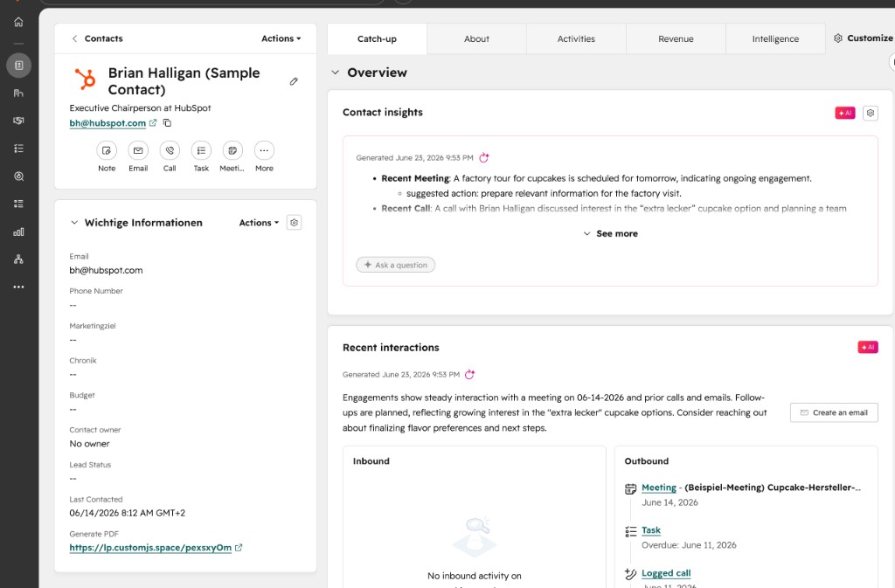This screenshot has height=588, width=895.
Task: Open Contact insights settings gear
Action: point(870,113)
